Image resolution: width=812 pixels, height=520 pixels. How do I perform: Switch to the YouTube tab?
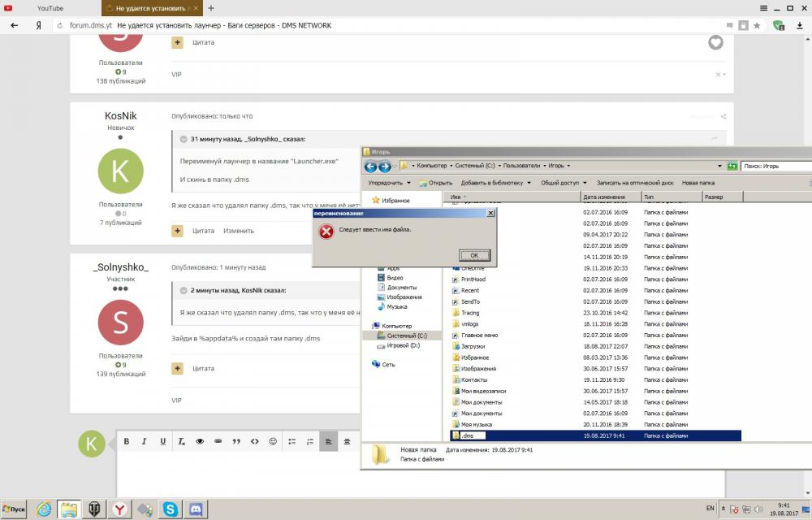tap(50, 8)
